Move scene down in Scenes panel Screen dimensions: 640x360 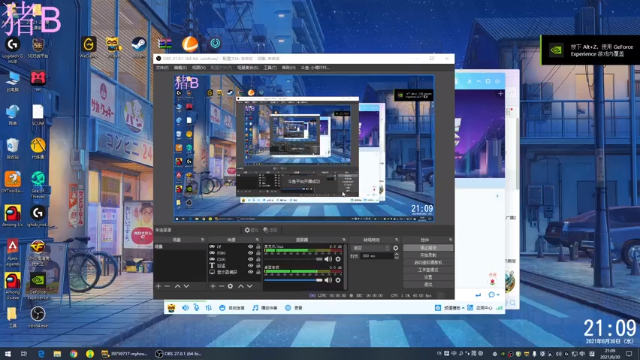pos(186,287)
